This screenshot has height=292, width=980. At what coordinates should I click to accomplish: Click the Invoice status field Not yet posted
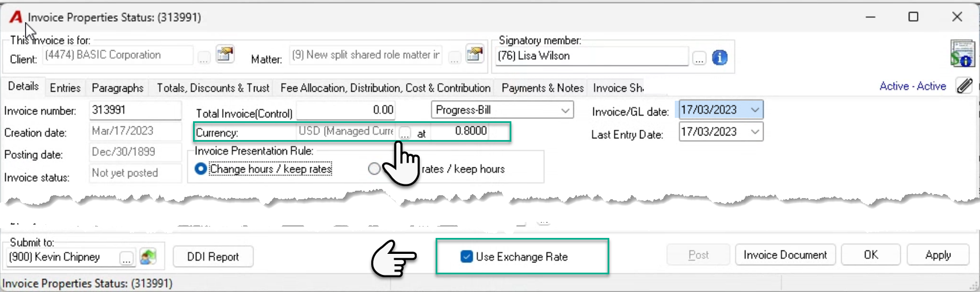[x=136, y=173]
